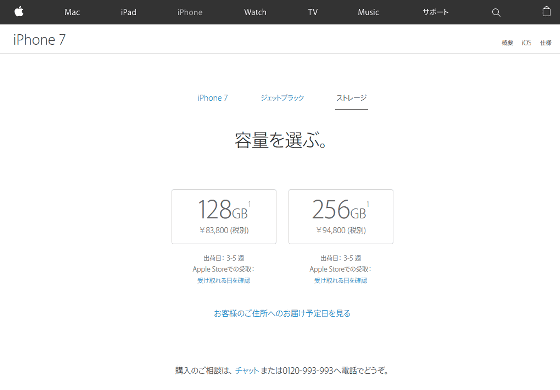Click the 0120-993-993 phone number text
Screen dimensions: 560x390
(308, 370)
